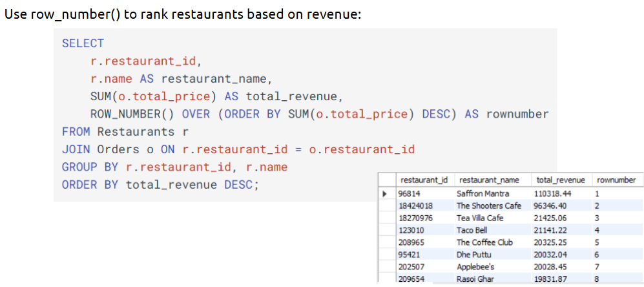644x287 pixels.
Task: Click the 'SUM(o.total_price) AS total_revenue' line
Action: coord(216,96)
